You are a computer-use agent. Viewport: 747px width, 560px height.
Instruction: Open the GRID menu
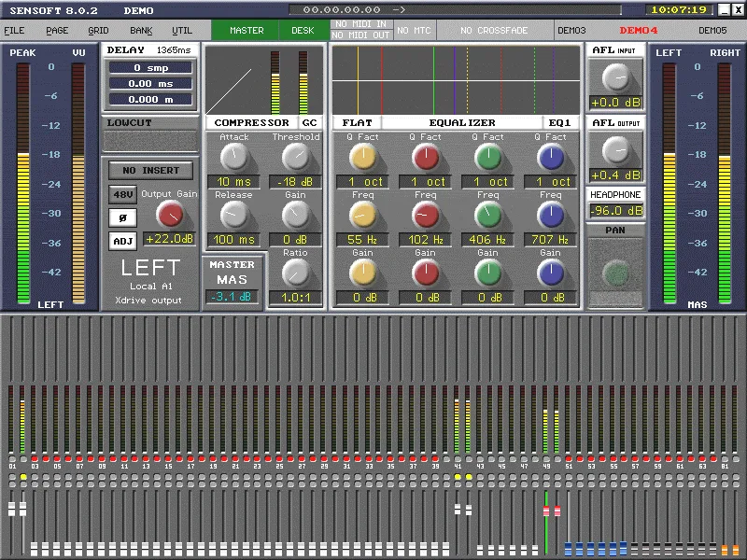click(99, 31)
